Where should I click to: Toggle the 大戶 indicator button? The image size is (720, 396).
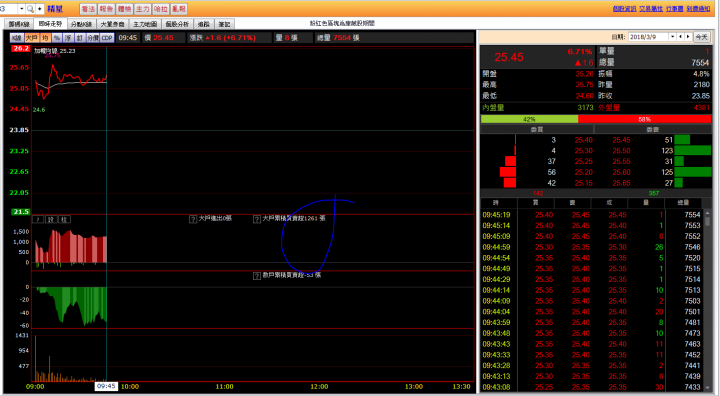coord(31,38)
